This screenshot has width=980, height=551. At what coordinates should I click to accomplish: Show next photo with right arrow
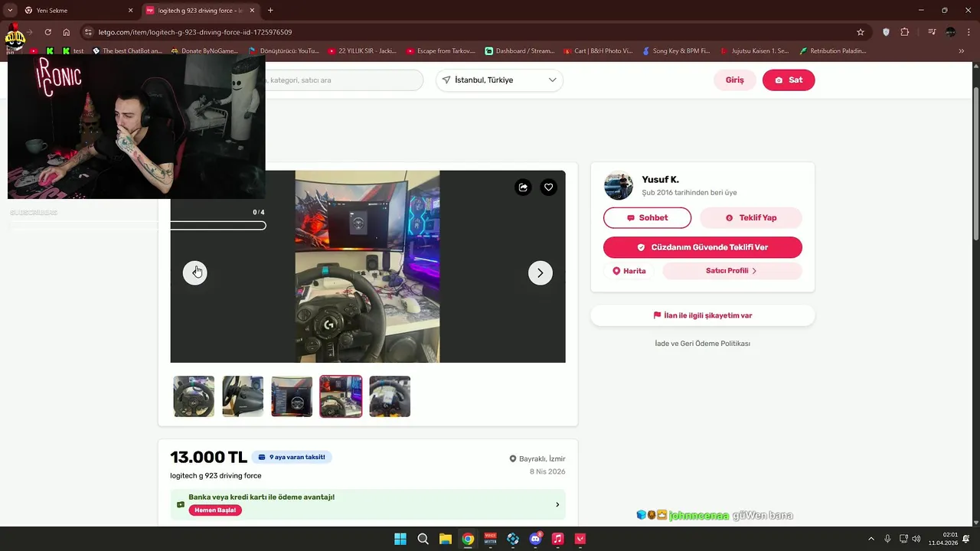tap(540, 272)
